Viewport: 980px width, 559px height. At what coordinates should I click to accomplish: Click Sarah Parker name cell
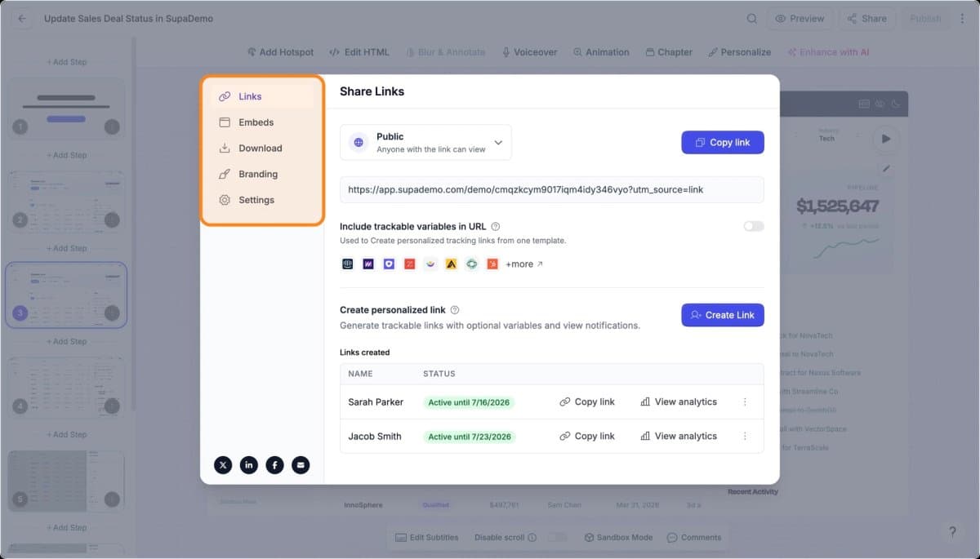376,402
